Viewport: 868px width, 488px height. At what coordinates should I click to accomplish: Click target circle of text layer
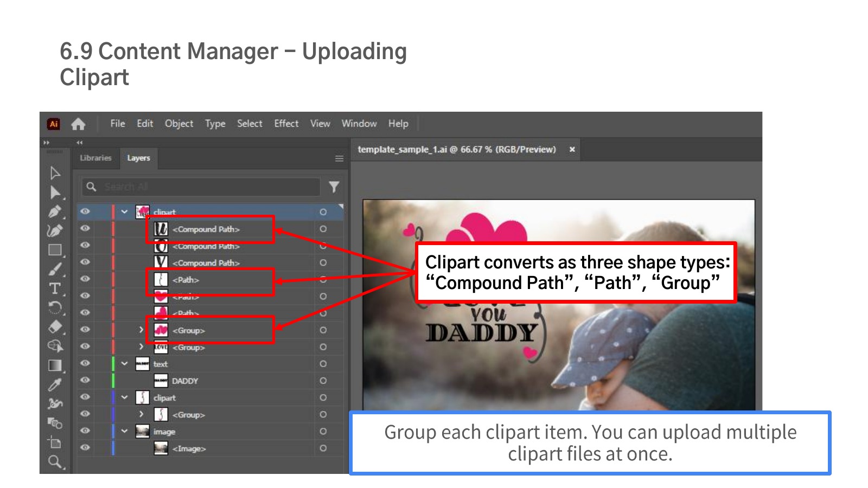[x=323, y=364]
